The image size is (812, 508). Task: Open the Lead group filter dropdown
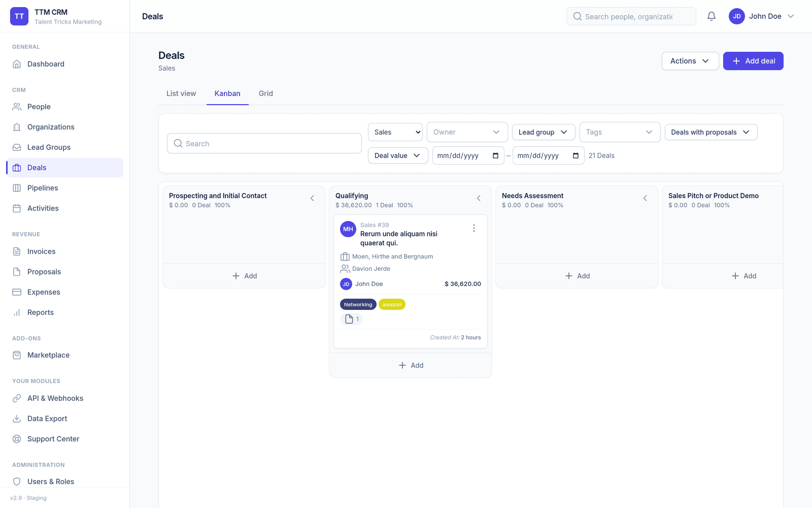(544, 132)
